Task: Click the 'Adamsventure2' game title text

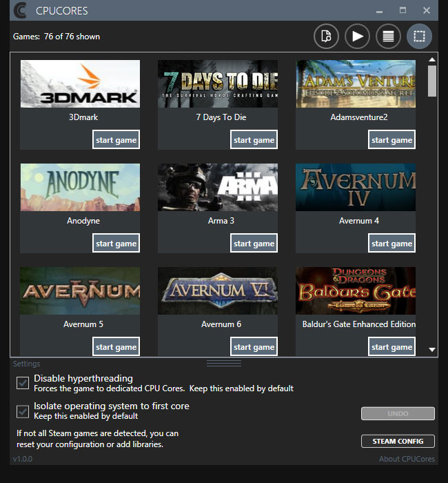Action: coord(359,117)
